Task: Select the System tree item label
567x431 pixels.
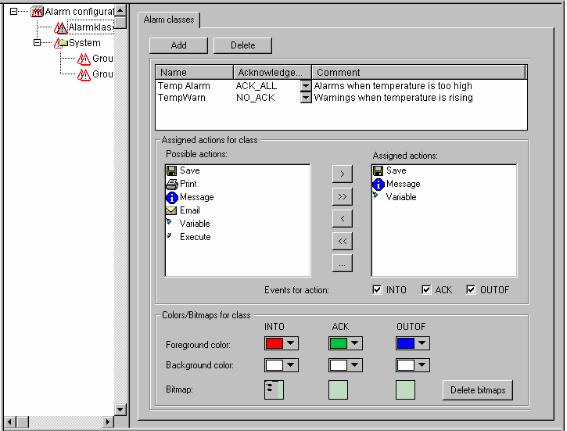Action: (x=85, y=43)
